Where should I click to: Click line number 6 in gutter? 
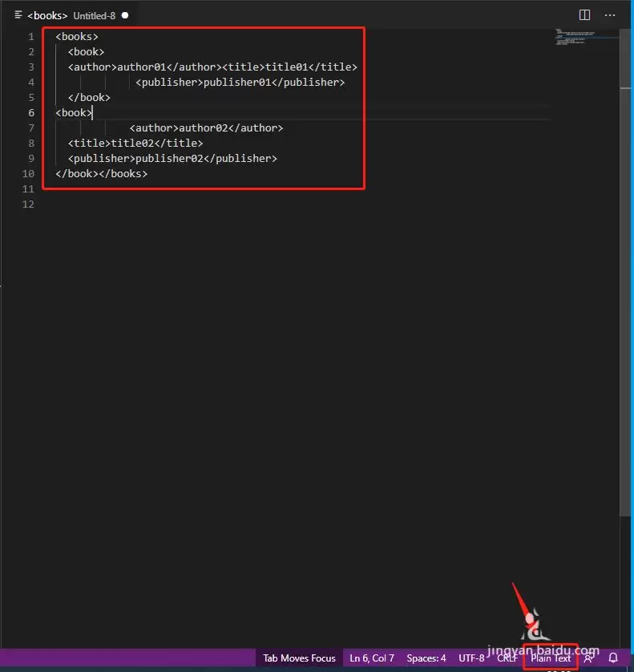[x=30, y=113]
